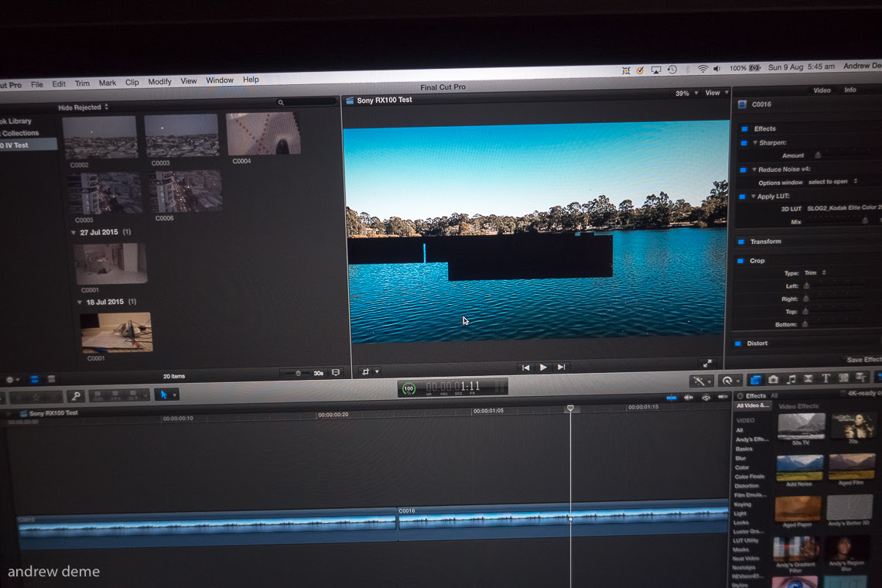The image size is (882, 588).
Task: Click the browser search magnifier
Action: pyautogui.click(x=281, y=102)
